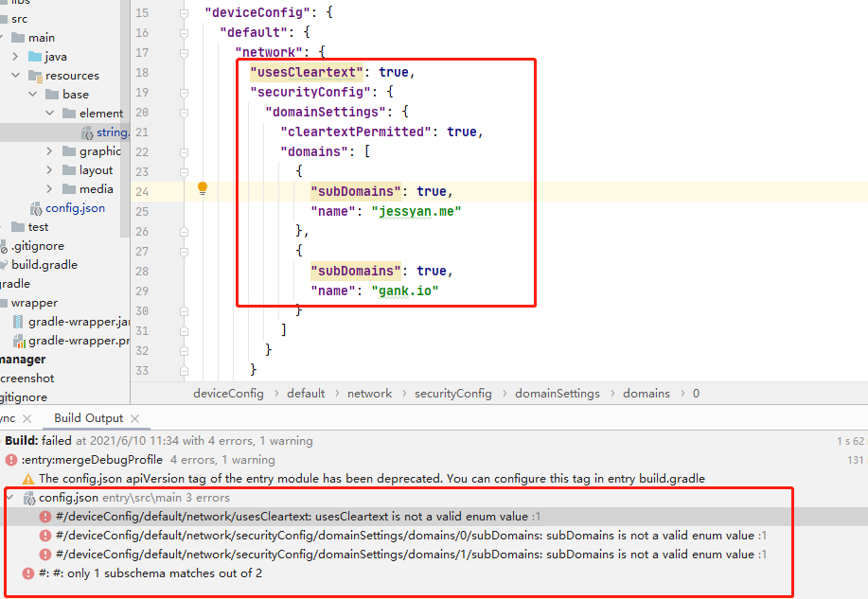Select securityConfig in the breadcrumb bar
The image size is (868, 599).
click(452, 394)
